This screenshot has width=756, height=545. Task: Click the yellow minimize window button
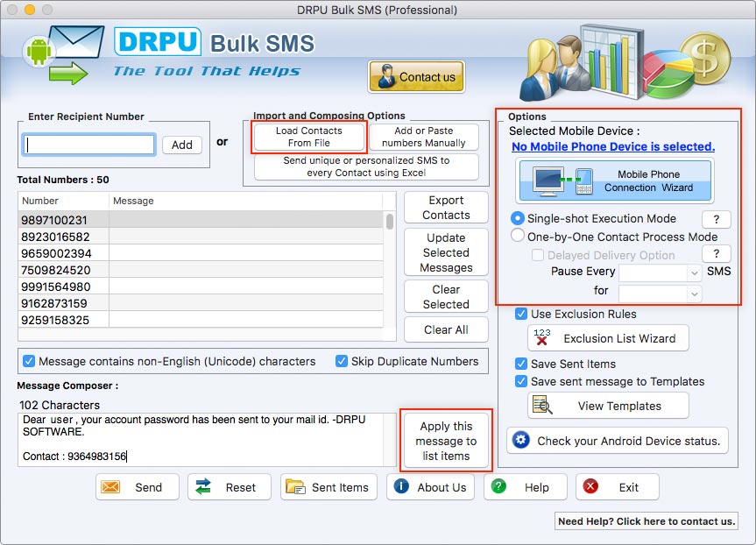click(30, 9)
